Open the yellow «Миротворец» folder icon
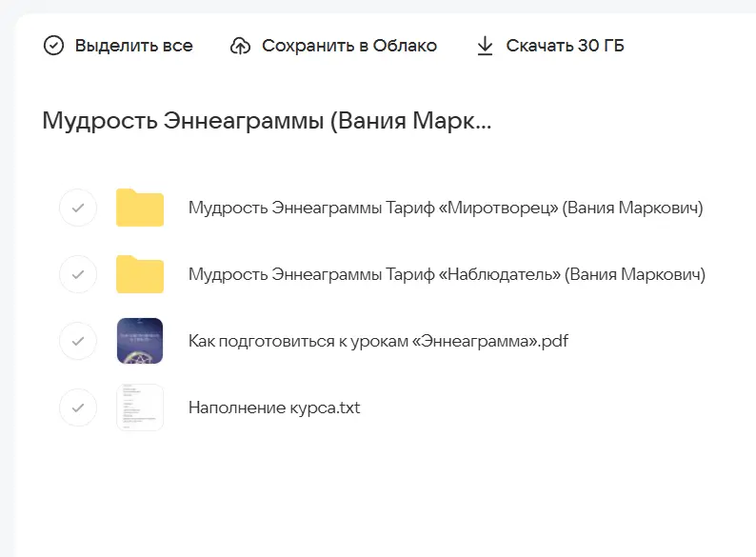 (x=140, y=208)
